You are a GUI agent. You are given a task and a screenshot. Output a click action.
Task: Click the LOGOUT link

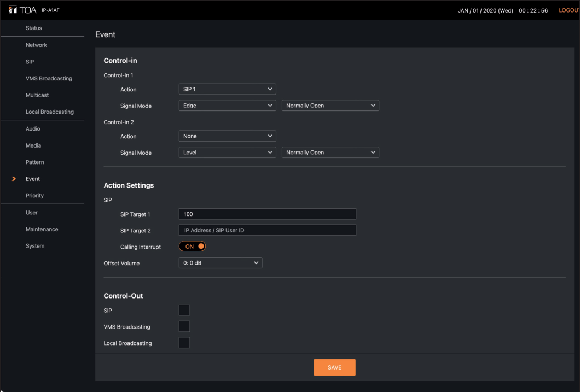(x=568, y=11)
